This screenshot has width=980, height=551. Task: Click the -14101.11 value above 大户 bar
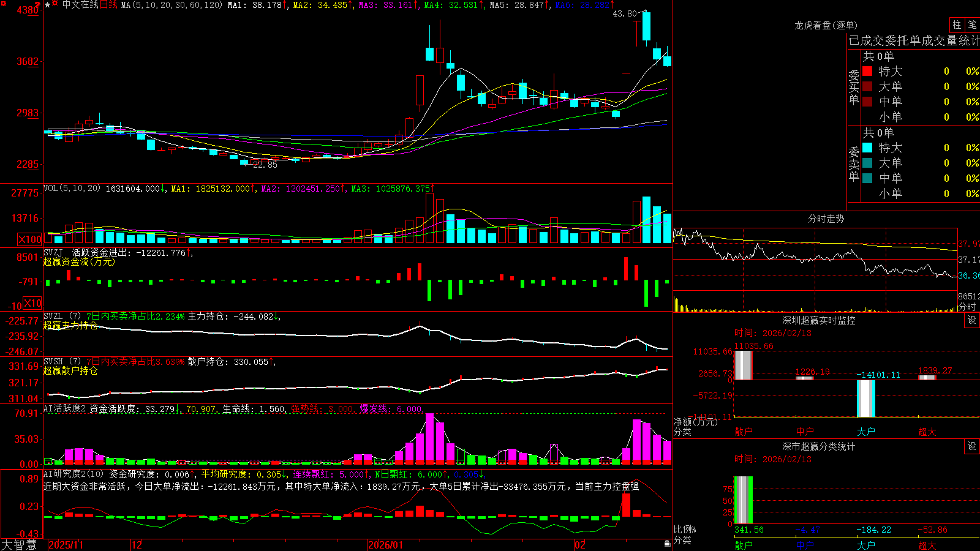tap(878, 375)
